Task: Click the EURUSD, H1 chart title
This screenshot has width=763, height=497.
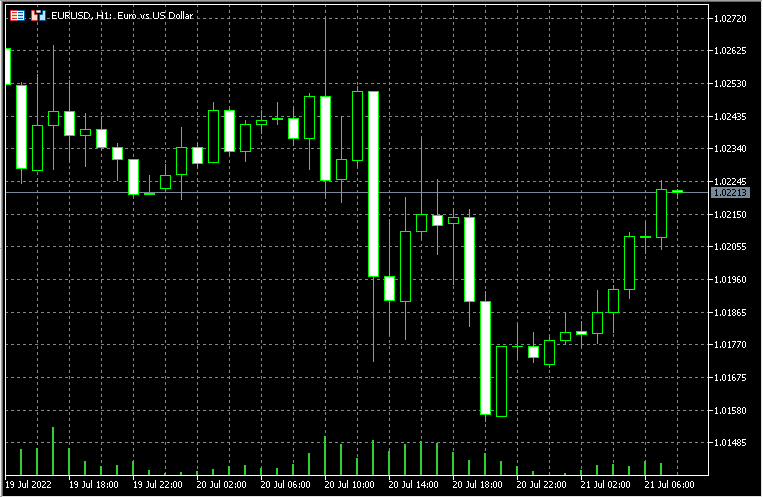Action: 122,16
